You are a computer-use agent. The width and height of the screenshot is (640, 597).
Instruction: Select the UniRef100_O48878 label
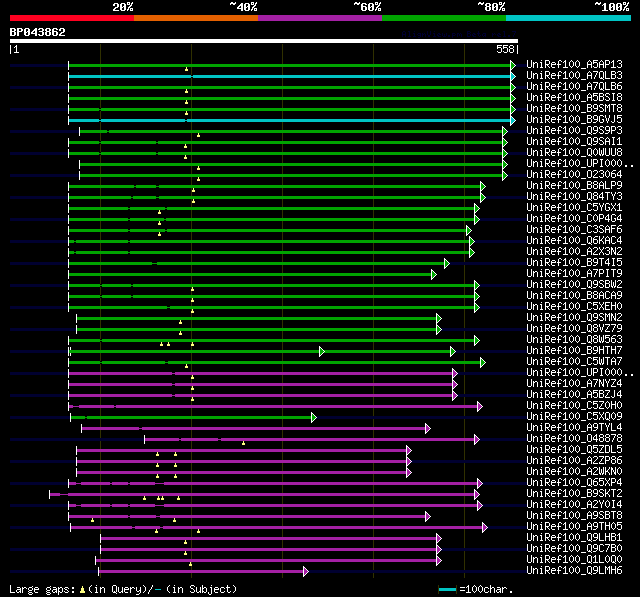pyautogui.click(x=574, y=439)
